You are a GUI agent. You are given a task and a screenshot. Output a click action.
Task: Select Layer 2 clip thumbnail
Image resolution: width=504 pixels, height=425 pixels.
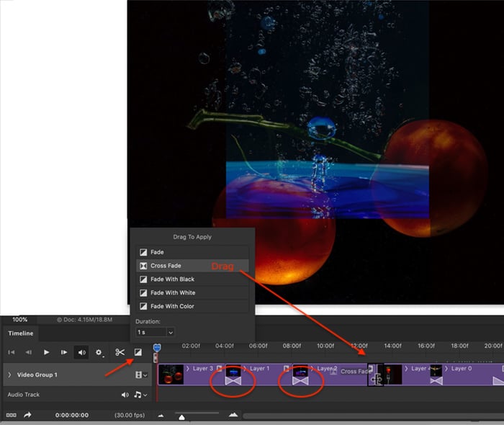tap(300, 371)
